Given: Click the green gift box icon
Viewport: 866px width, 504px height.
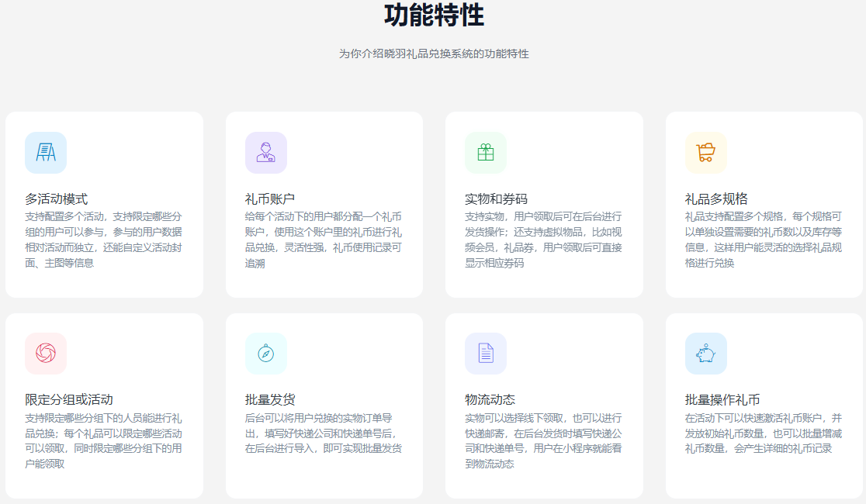Looking at the screenshot, I should (x=486, y=153).
